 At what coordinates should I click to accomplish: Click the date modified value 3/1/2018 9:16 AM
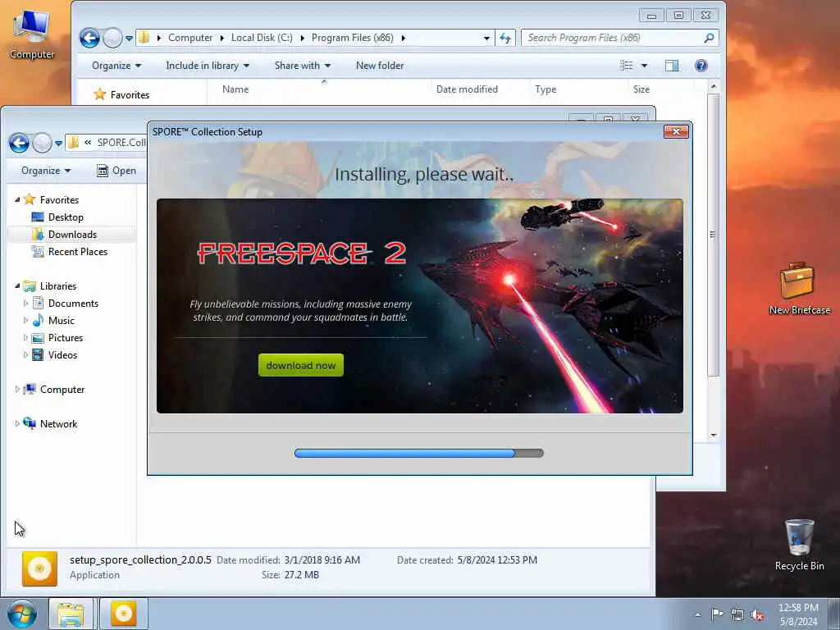click(322, 559)
